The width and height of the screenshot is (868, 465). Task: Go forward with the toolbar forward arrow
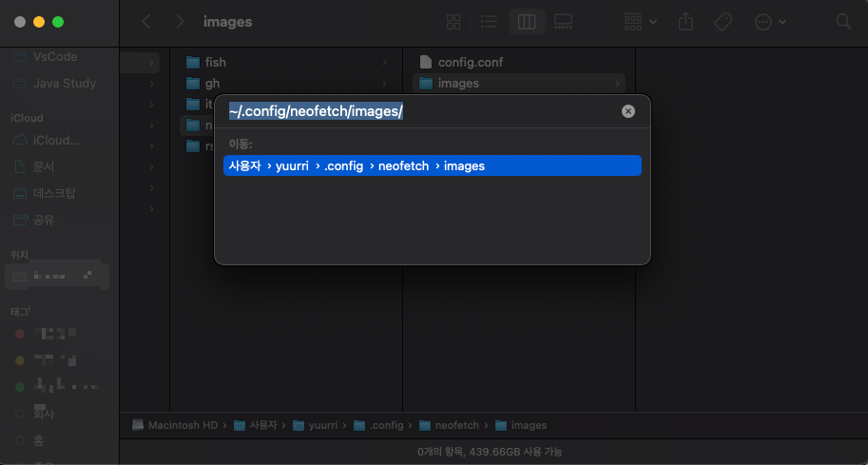(180, 22)
